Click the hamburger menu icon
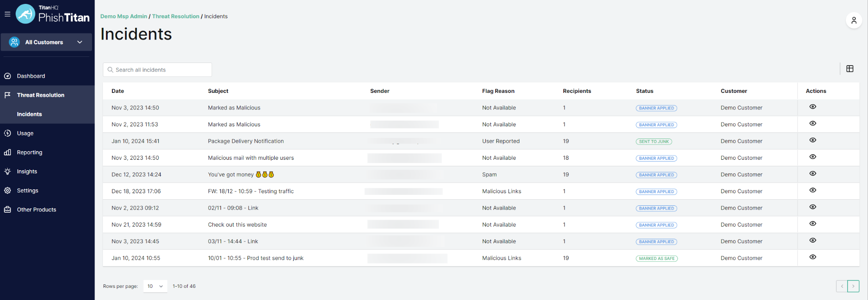Viewport: 868px width, 300px height. point(7,14)
